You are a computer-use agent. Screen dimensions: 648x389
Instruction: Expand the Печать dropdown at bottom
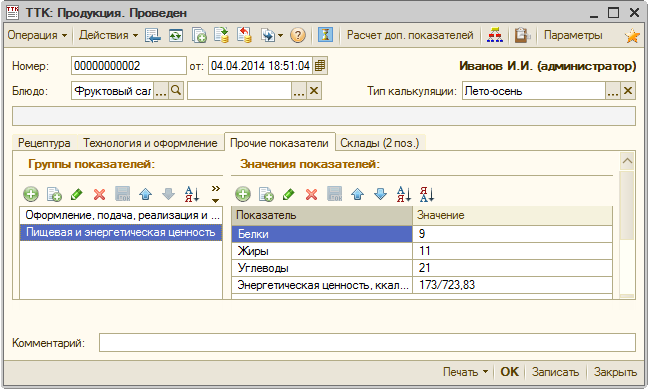(465, 372)
